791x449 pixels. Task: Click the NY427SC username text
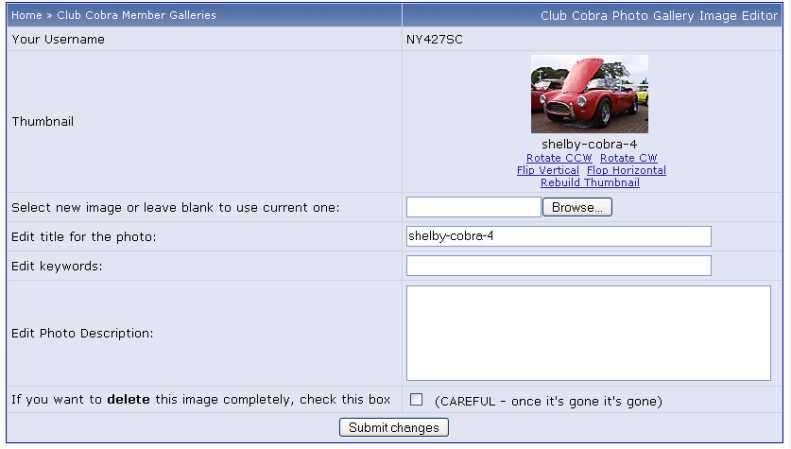[x=434, y=40]
